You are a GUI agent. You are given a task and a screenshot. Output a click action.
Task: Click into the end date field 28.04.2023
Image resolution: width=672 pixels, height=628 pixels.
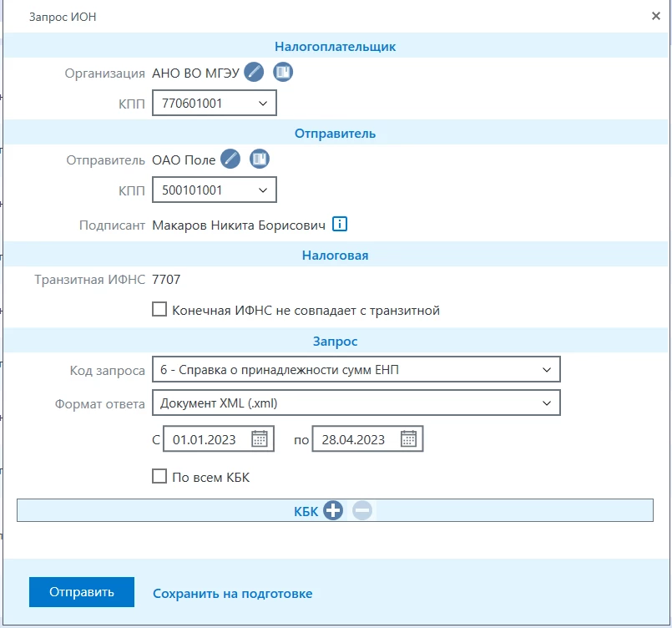353,439
